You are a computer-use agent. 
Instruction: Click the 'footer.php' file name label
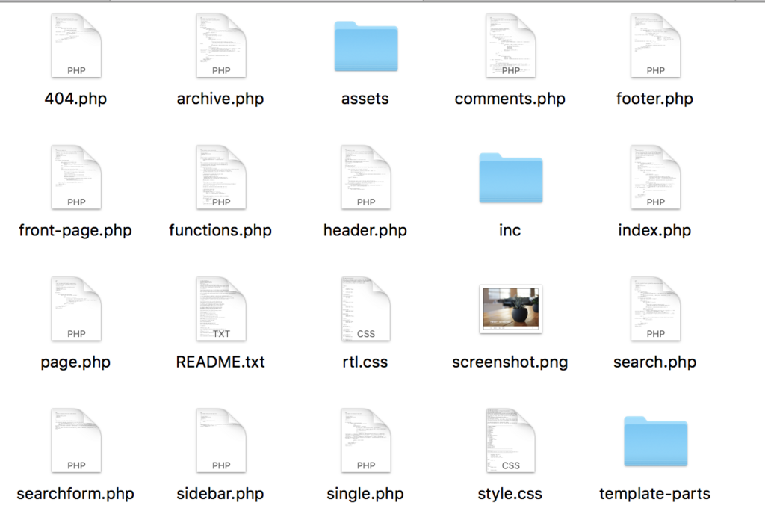[x=654, y=99]
